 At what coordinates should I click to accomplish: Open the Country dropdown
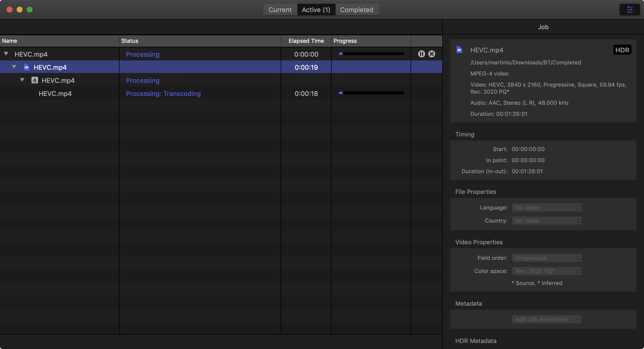[x=547, y=221]
